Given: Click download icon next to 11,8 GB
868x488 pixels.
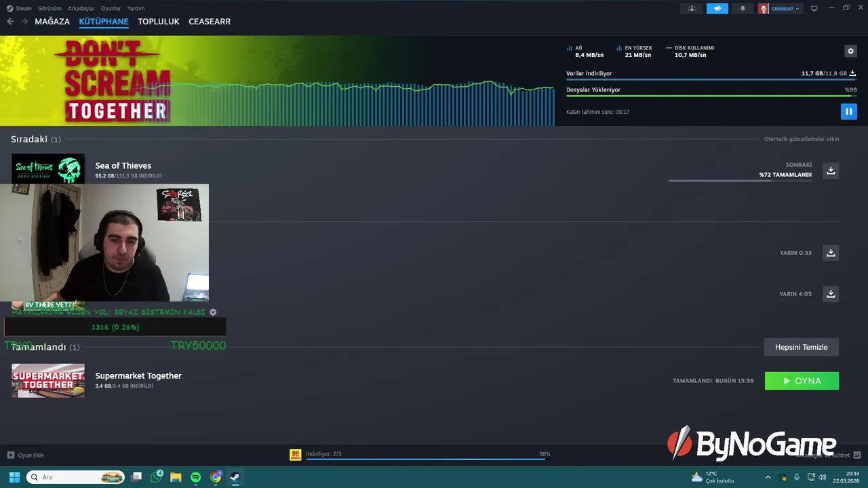Looking at the screenshot, I should coord(852,73).
